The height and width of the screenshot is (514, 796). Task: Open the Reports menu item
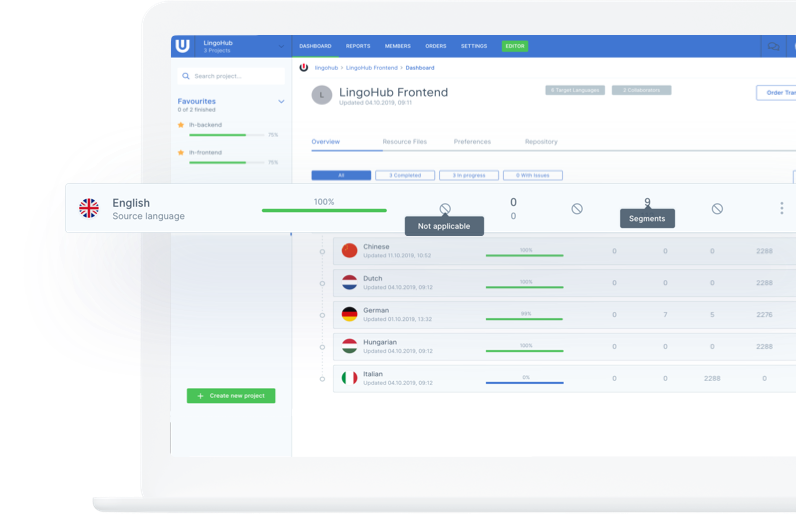pyautogui.click(x=358, y=46)
